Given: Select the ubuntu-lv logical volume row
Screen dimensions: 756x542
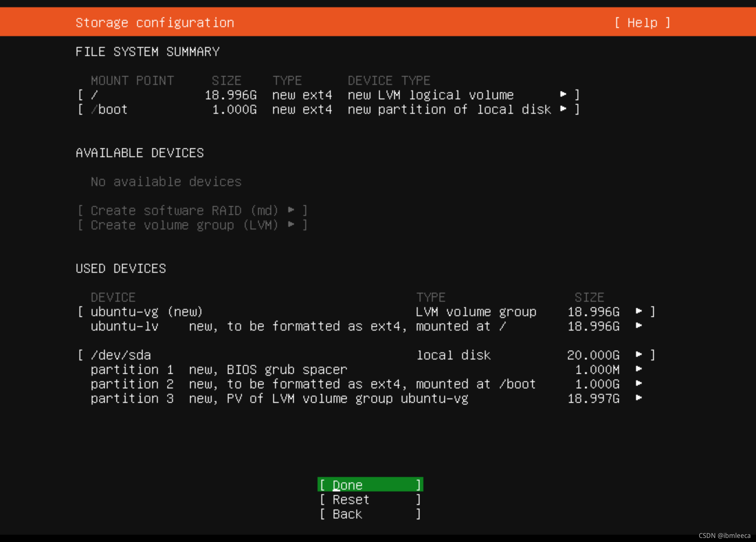Looking at the screenshot, I should (125, 326).
